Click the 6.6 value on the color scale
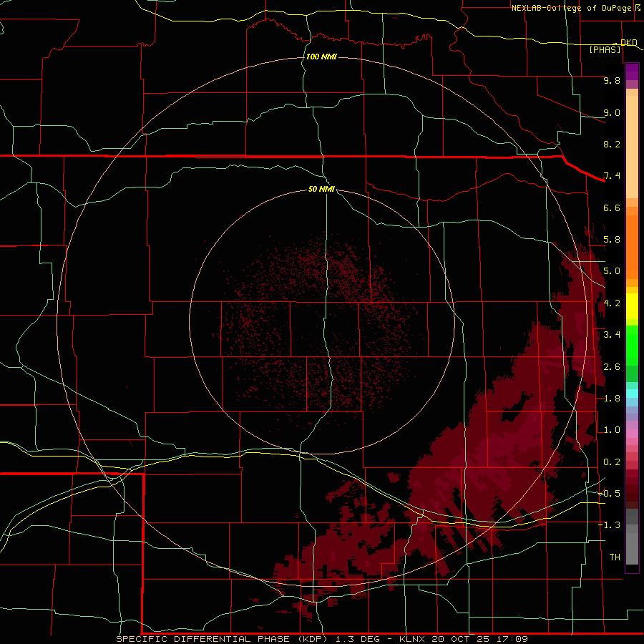The height and width of the screenshot is (644, 644). click(x=612, y=208)
